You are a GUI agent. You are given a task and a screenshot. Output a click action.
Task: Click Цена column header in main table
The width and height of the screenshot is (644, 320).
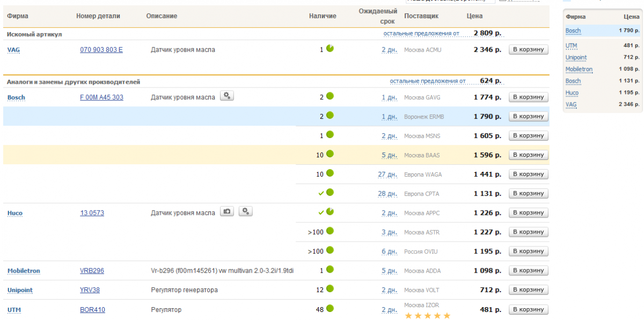(x=474, y=16)
